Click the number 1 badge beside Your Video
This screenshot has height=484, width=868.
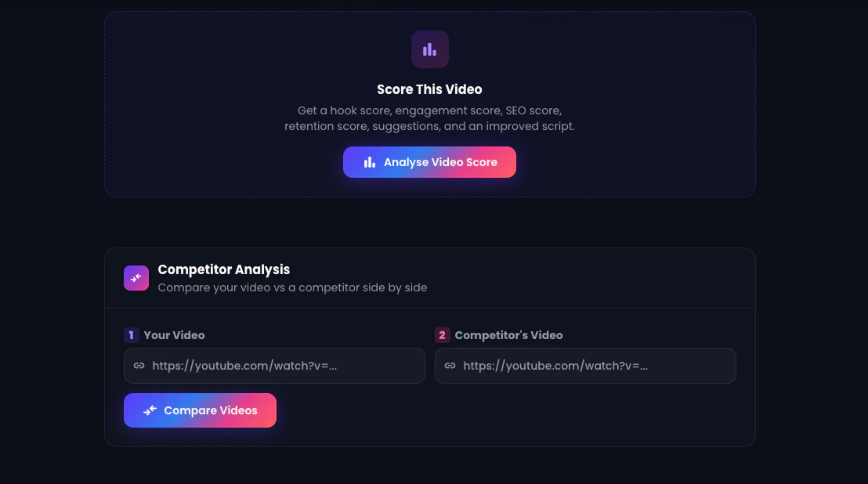pyautogui.click(x=131, y=335)
